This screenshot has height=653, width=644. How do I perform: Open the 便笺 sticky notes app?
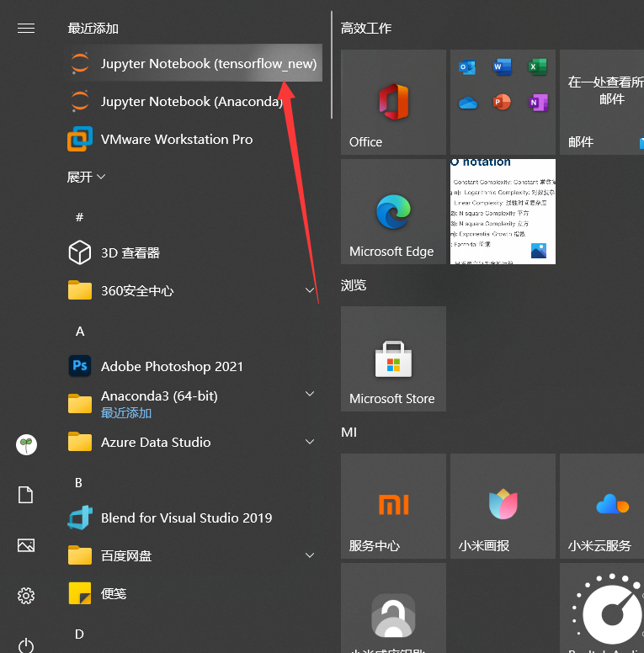tap(194, 593)
